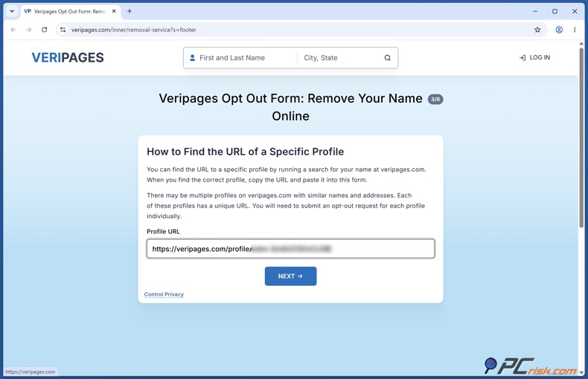Click the browser forward arrow
Screen dimensions: 588x379
click(x=29, y=30)
